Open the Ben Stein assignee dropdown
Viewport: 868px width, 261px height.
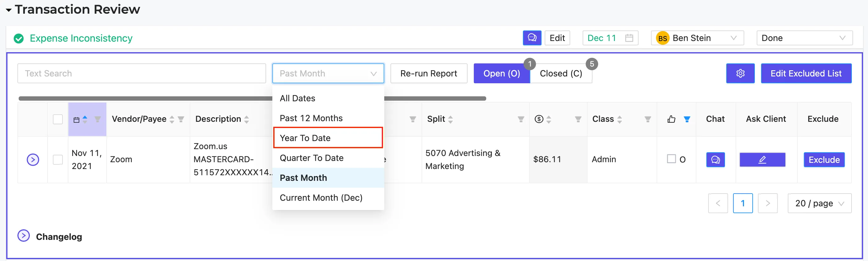697,38
